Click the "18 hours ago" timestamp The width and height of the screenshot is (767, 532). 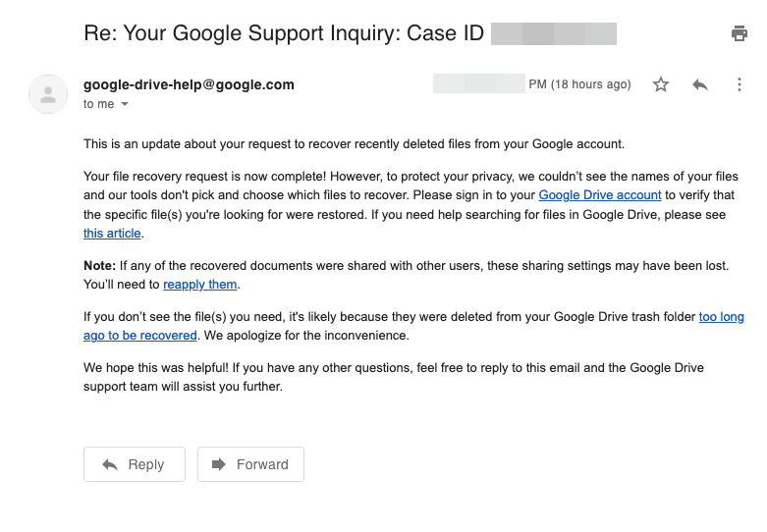[x=579, y=84]
